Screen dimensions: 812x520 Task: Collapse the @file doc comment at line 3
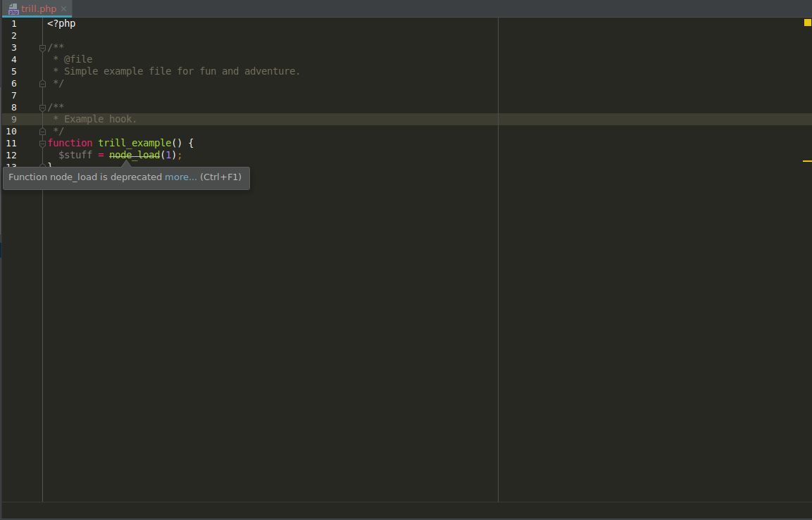[x=42, y=48]
